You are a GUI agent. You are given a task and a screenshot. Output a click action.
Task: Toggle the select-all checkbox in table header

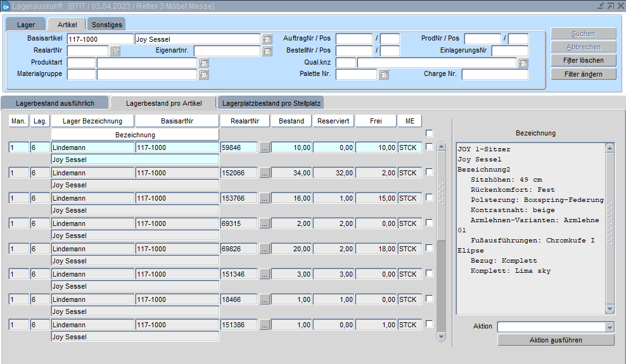click(x=430, y=134)
